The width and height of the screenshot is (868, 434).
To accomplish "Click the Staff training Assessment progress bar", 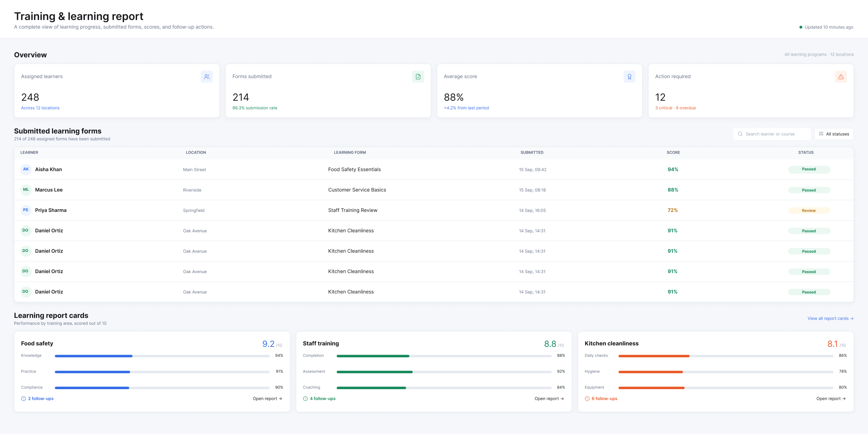I will click(x=444, y=372).
